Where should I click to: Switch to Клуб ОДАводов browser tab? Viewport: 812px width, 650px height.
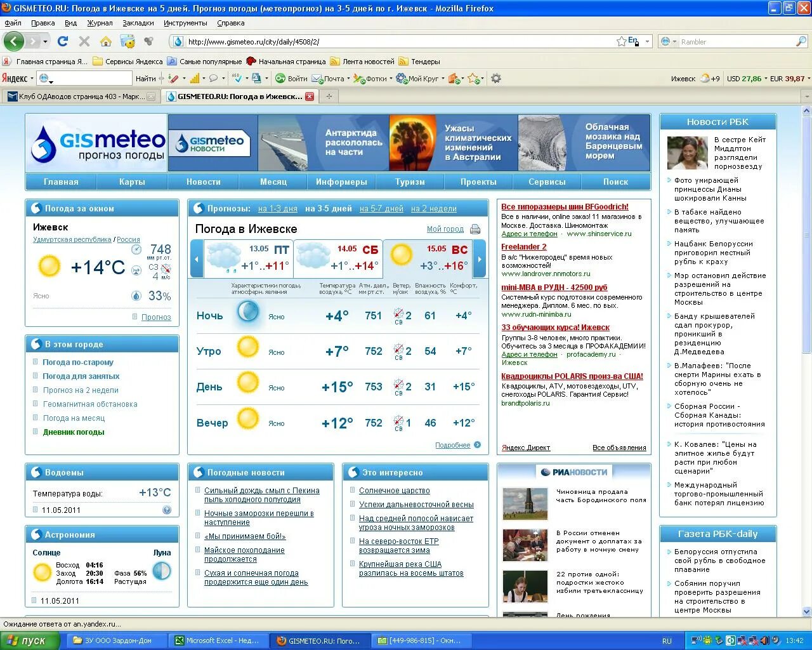[x=81, y=96]
